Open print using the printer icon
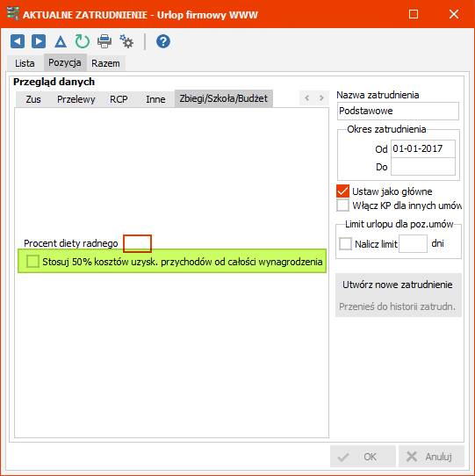Screen dimensions: 475x476 click(x=104, y=41)
